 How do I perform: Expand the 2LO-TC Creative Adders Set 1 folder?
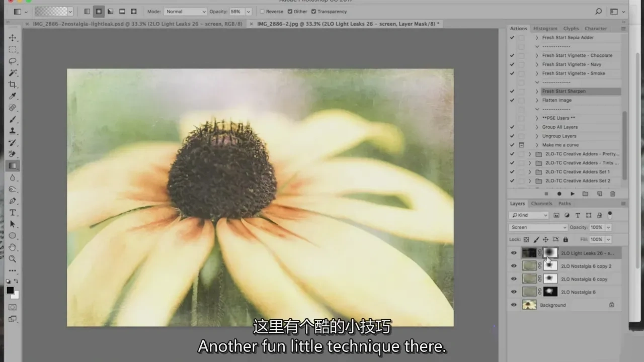[x=530, y=172]
